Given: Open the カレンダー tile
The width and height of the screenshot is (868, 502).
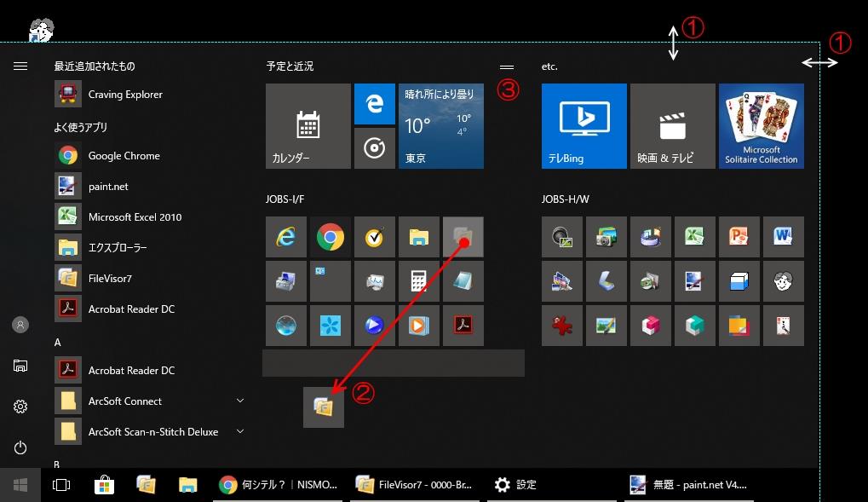Looking at the screenshot, I should [x=308, y=126].
